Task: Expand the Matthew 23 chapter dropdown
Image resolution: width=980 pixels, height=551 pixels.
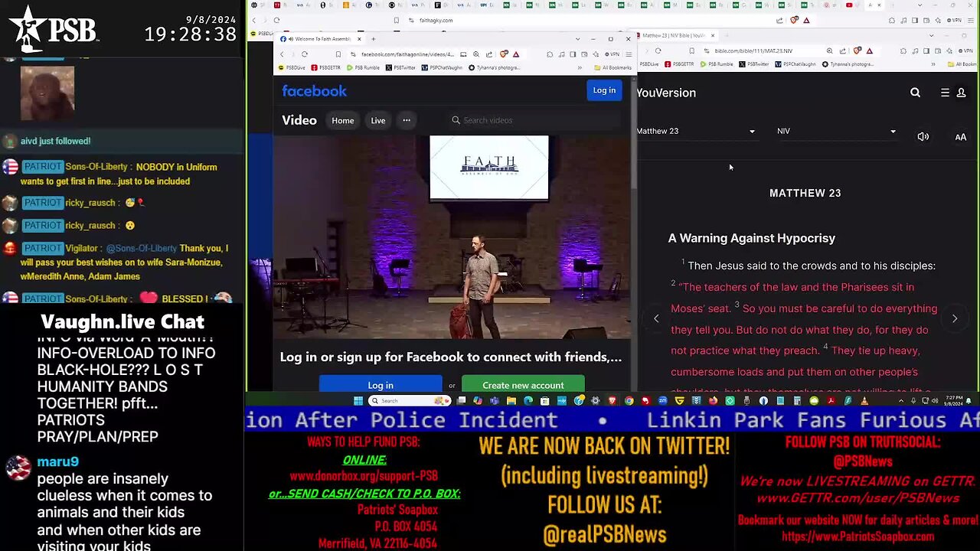Action: click(696, 131)
